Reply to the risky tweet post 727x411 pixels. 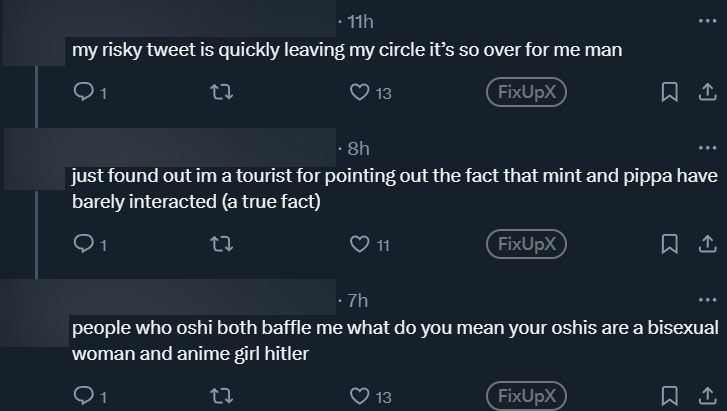click(84, 93)
